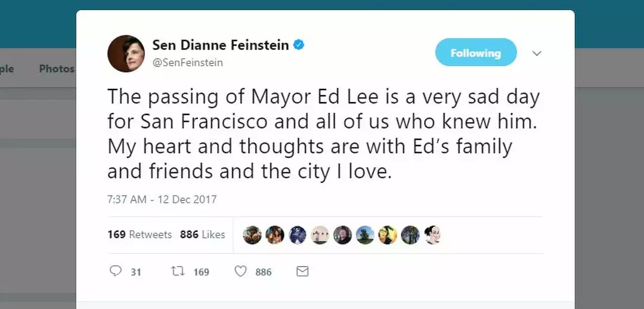Click the last liker avatar in the row

tap(433, 235)
